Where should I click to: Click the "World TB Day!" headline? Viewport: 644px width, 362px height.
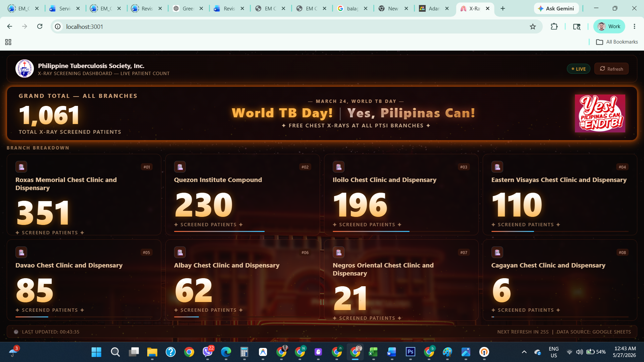pos(282,113)
